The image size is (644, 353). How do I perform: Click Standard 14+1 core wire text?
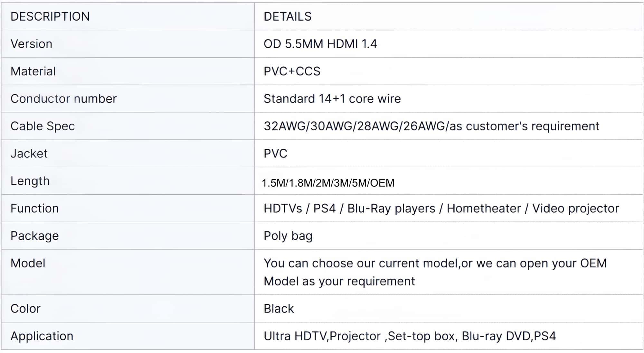[332, 98]
